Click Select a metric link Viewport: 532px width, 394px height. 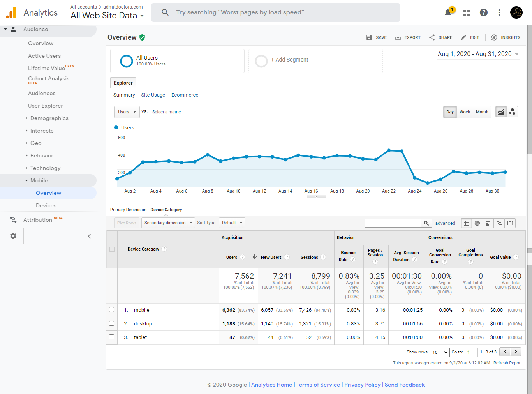click(166, 112)
